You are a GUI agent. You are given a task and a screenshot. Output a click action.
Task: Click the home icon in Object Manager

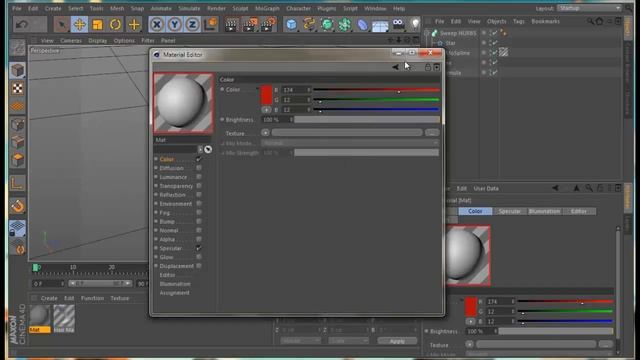pos(599,21)
